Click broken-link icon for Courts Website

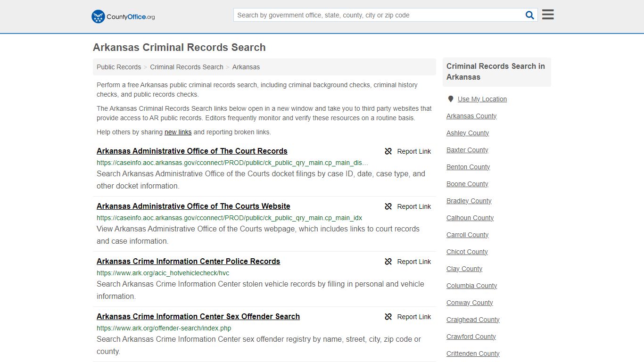tap(388, 206)
